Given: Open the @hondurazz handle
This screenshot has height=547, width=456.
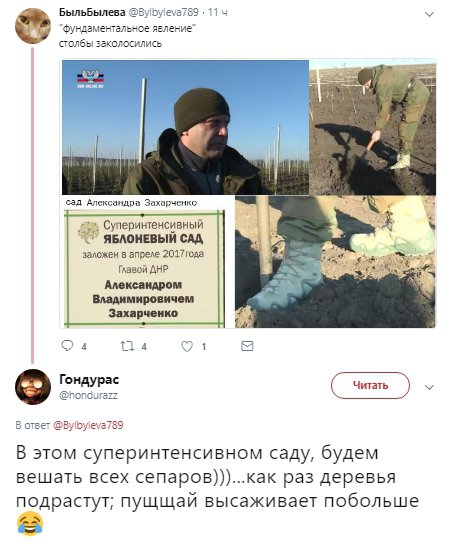Looking at the screenshot, I should (88, 395).
